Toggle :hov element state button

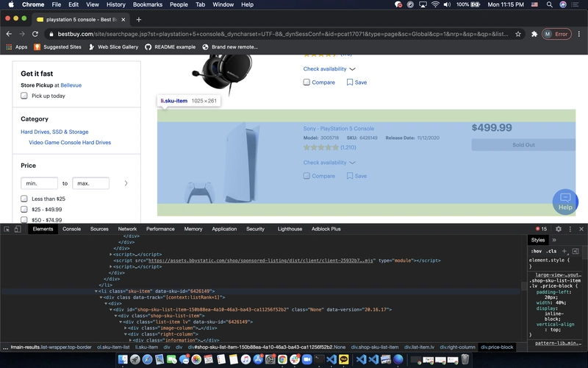[537, 251]
